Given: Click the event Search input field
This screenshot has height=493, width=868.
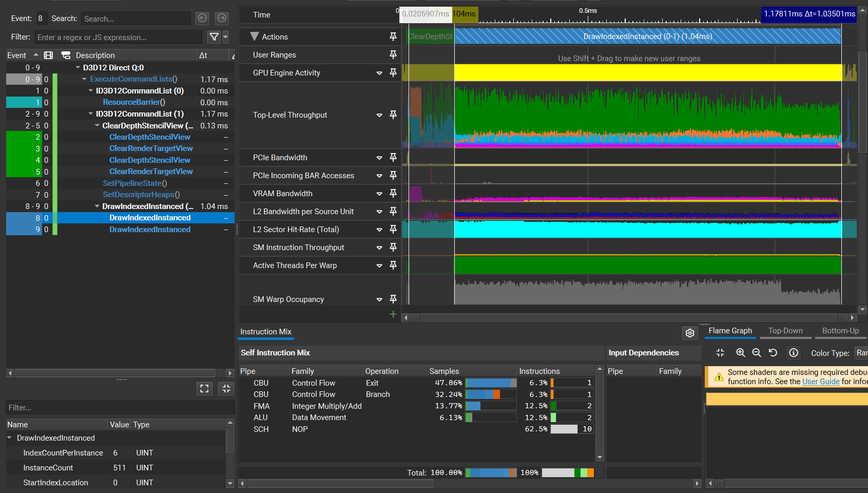Looking at the screenshot, I should click(x=136, y=18).
